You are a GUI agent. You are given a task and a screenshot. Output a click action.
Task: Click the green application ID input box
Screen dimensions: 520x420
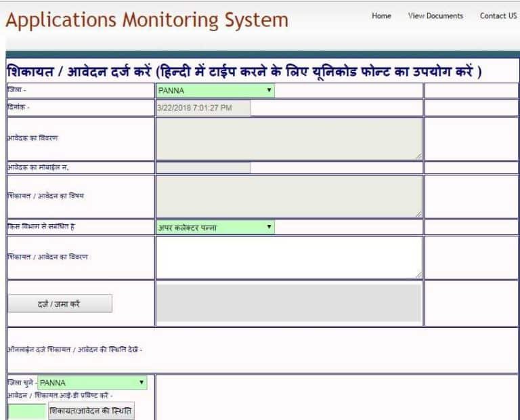tap(26, 411)
